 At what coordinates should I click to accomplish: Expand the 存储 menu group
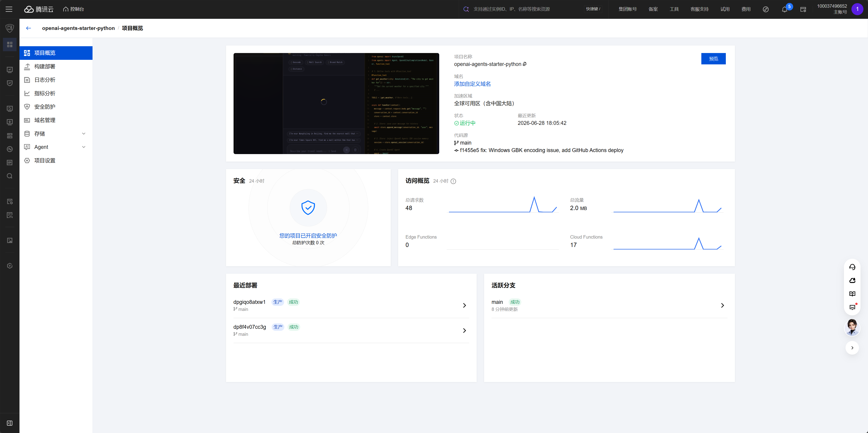[x=56, y=134]
